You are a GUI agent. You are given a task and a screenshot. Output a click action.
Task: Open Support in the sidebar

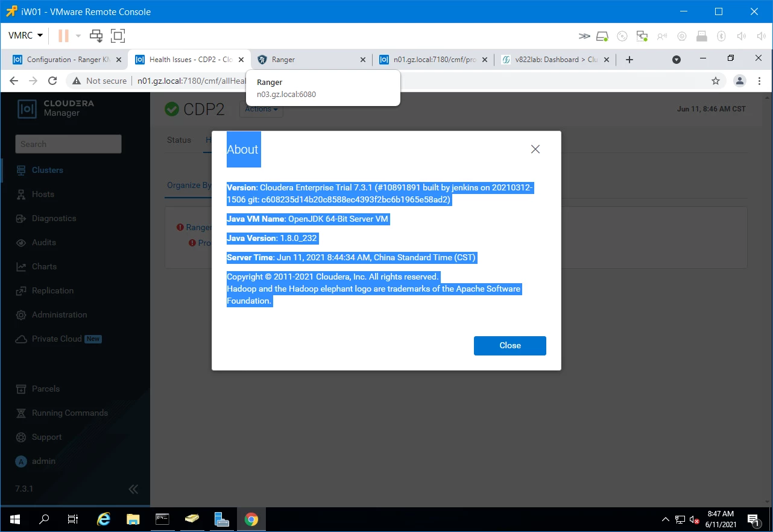pos(39,437)
